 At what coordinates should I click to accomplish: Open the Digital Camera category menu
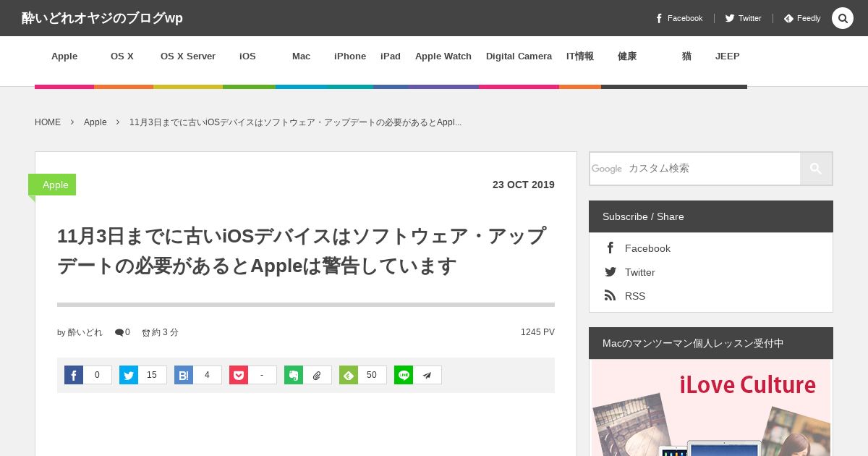pos(519,56)
